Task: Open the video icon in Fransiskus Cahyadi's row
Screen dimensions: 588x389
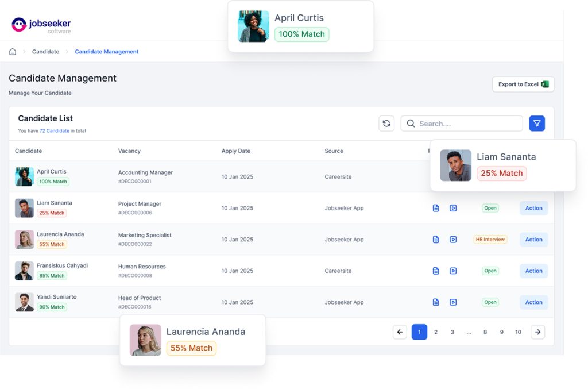Action: (453, 271)
